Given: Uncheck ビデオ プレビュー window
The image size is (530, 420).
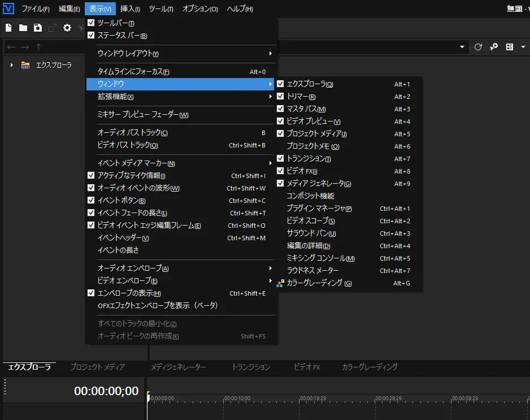Looking at the screenshot, I should coord(280,121).
